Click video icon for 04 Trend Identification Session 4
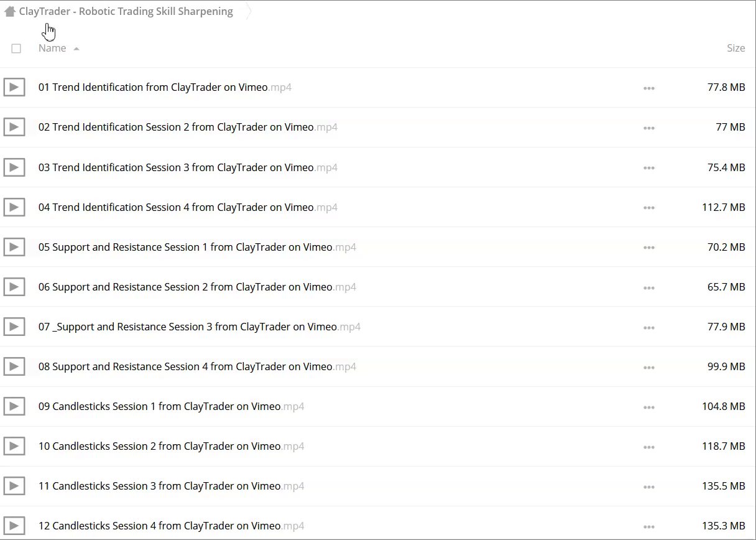 [x=14, y=207]
